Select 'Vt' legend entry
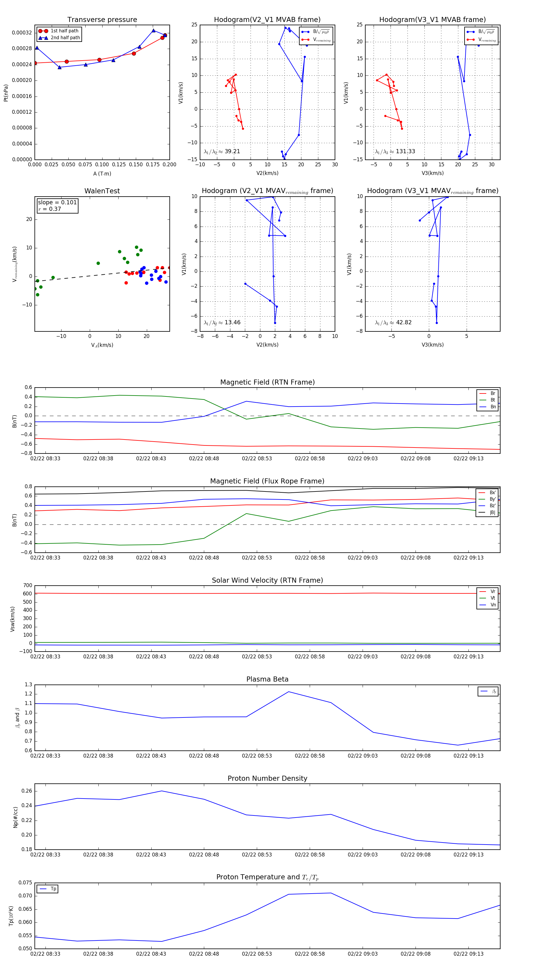This screenshot has width=535, height=980. coord(487,598)
